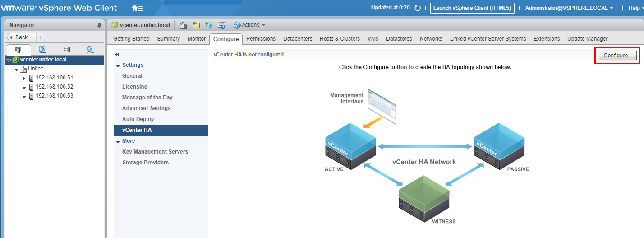Viewport: 644px width, 238px height.
Task: Open the Administrator@VSPHERE.LOCAL user menu
Action: (569, 8)
